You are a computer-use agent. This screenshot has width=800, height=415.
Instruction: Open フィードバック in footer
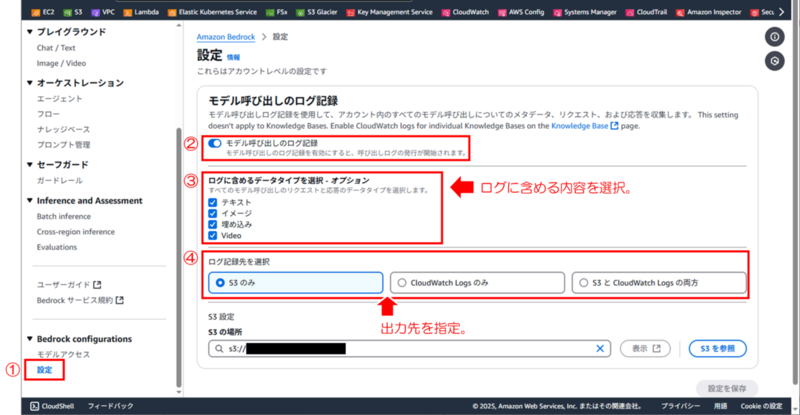[x=110, y=406]
